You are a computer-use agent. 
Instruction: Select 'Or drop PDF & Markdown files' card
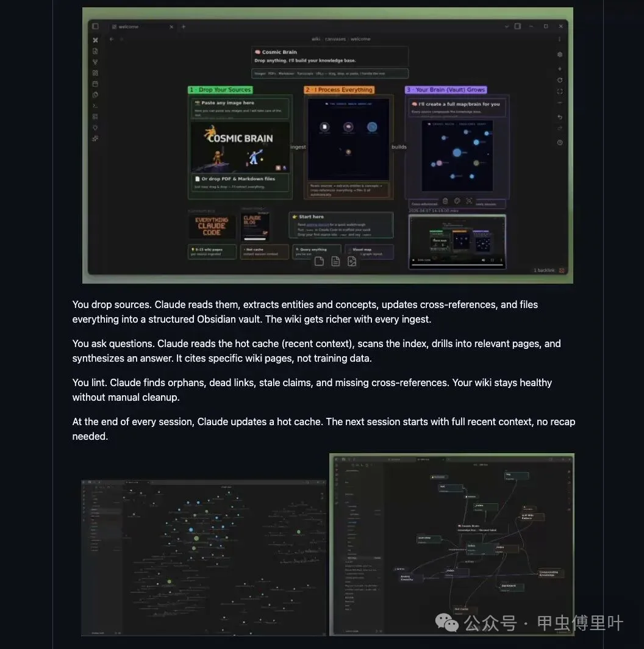coord(240,182)
